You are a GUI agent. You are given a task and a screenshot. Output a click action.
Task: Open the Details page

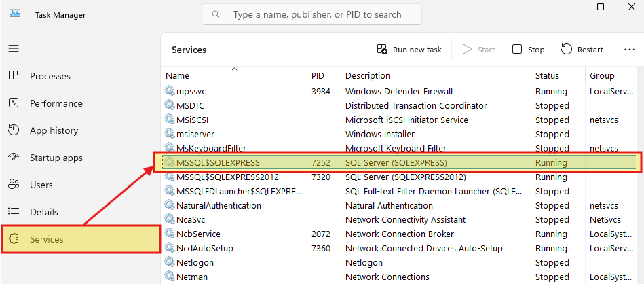[x=44, y=212]
